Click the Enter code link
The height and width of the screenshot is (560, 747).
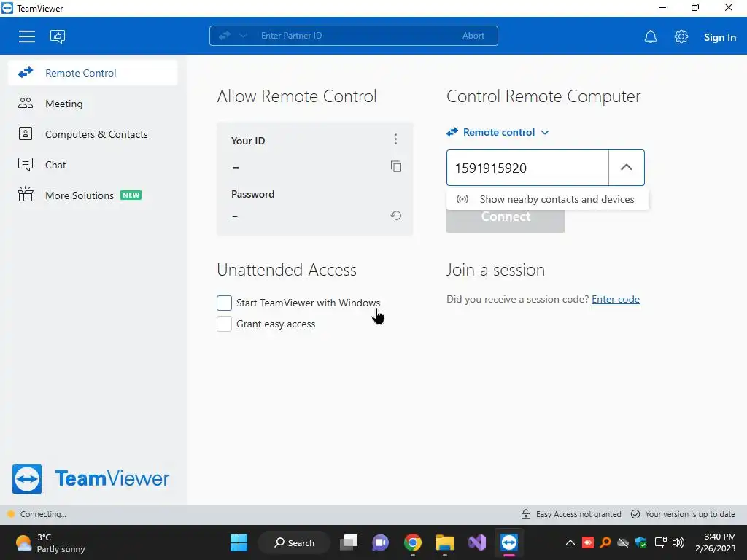click(x=616, y=299)
